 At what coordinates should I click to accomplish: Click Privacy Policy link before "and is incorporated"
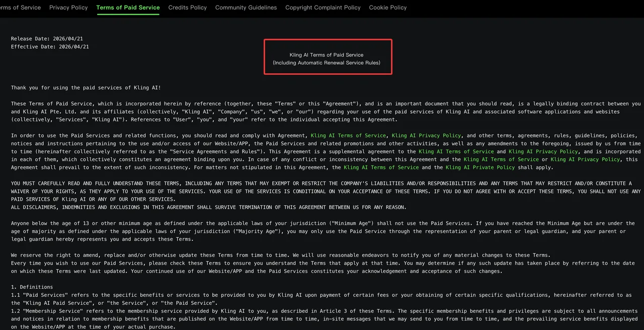click(x=543, y=152)
